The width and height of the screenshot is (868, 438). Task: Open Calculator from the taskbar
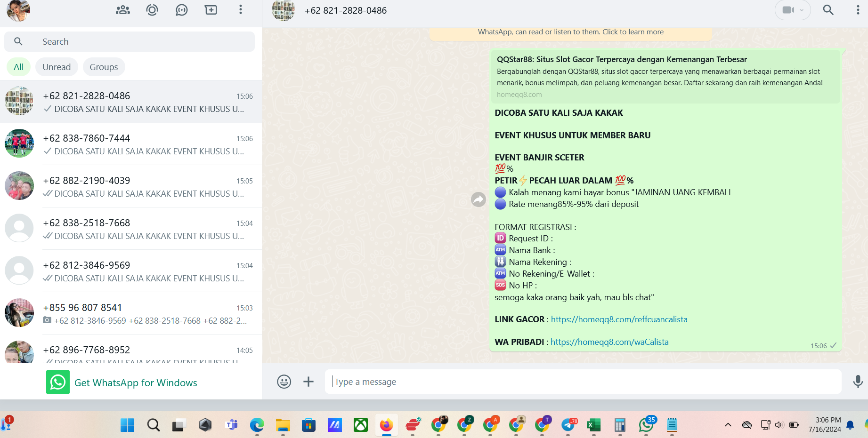click(620, 425)
